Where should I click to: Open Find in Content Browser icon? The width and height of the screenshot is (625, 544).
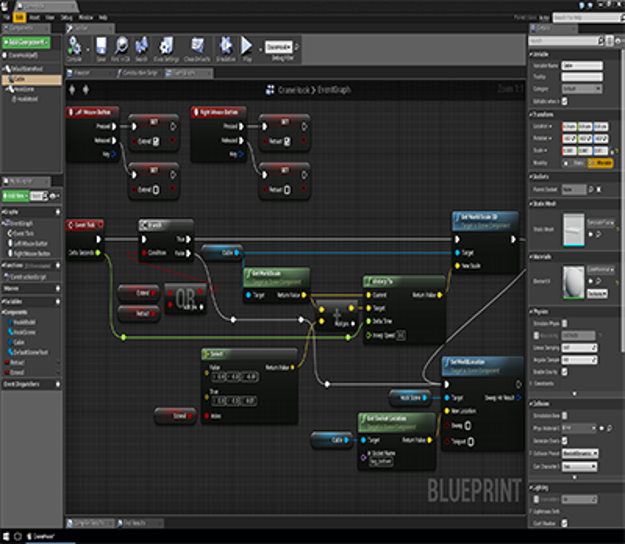point(122,47)
